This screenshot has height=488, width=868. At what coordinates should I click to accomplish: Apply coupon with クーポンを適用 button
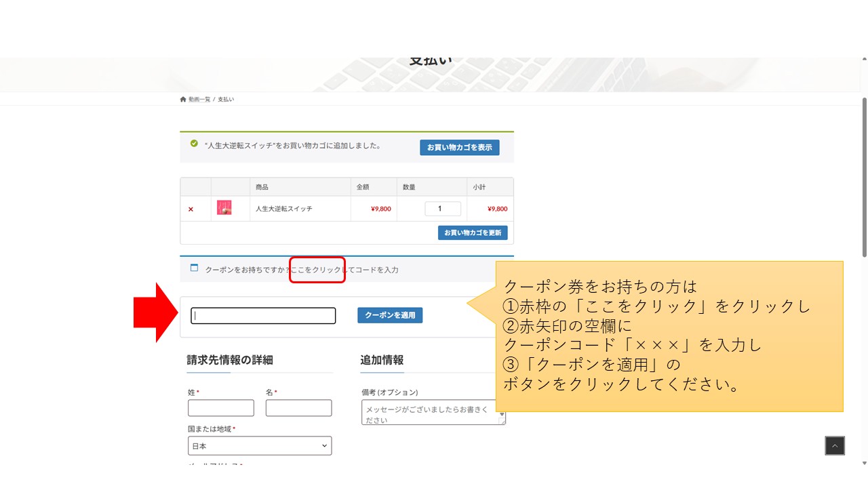click(390, 315)
